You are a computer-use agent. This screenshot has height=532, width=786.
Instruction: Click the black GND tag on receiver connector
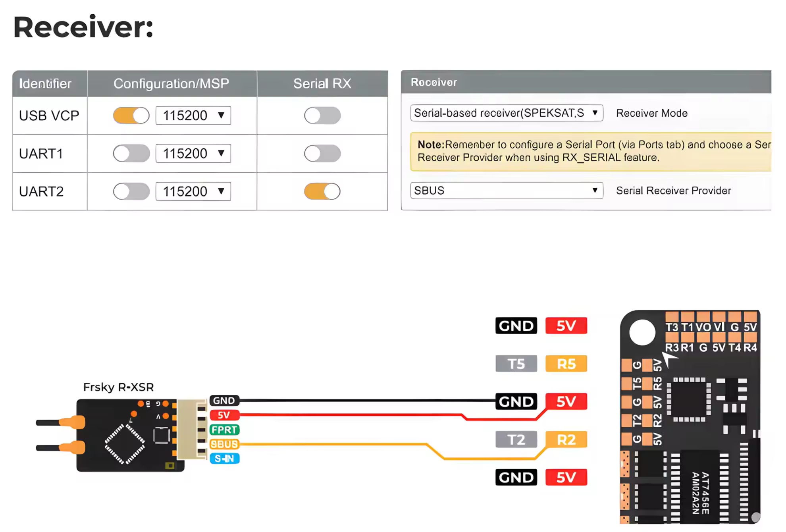click(224, 401)
